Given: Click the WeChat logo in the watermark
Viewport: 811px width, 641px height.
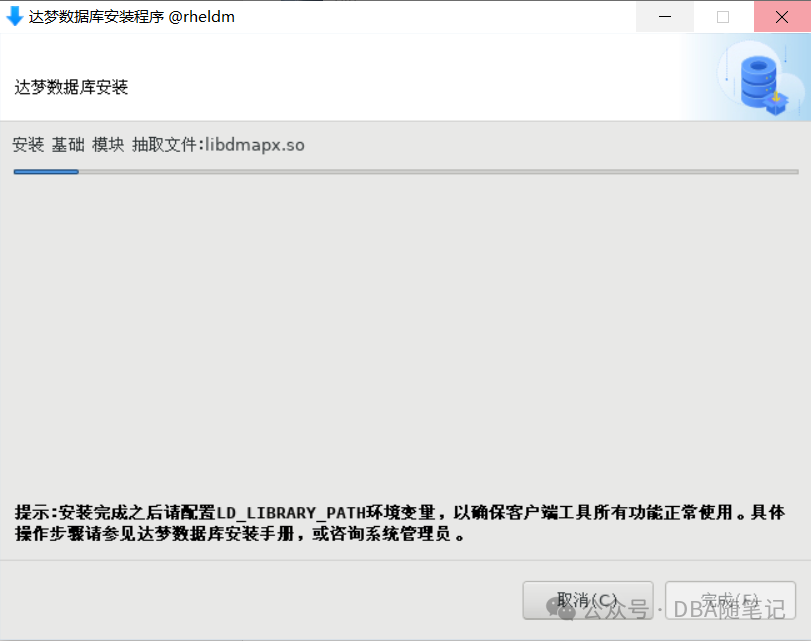Looking at the screenshot, I should pos(560,607).
